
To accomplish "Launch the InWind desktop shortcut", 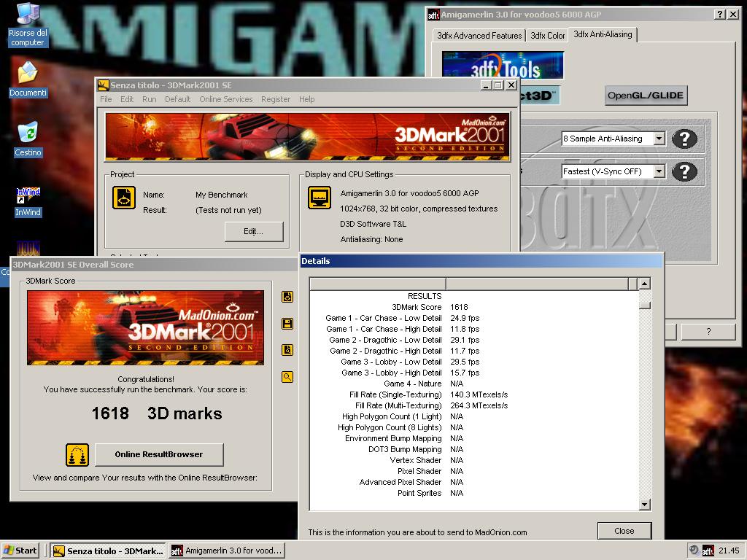I will pos(28,202).
